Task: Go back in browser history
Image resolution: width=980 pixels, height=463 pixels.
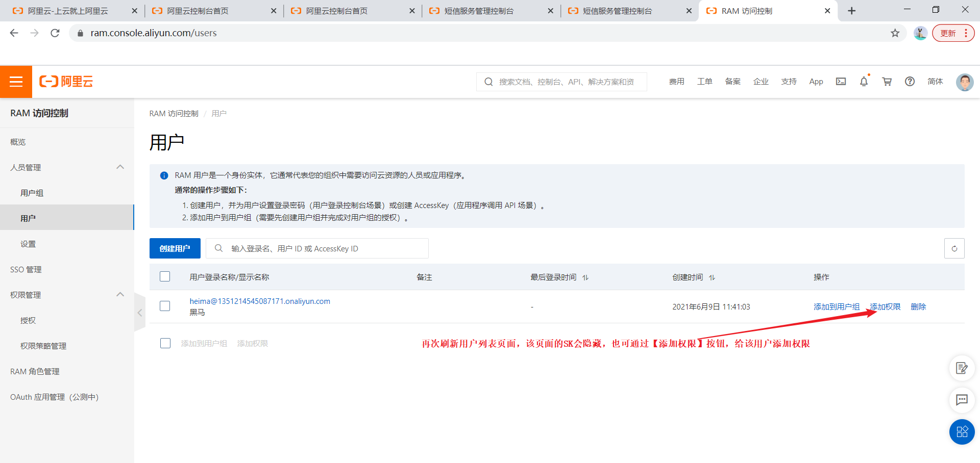Action: (14, 33)
